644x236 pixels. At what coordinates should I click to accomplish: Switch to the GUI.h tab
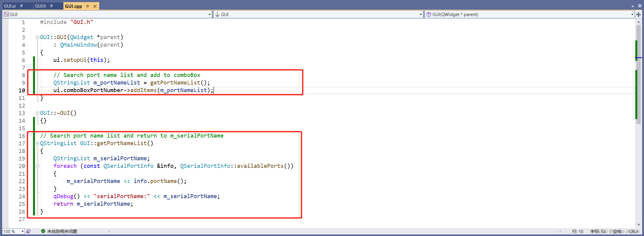[x=40, y=6]
